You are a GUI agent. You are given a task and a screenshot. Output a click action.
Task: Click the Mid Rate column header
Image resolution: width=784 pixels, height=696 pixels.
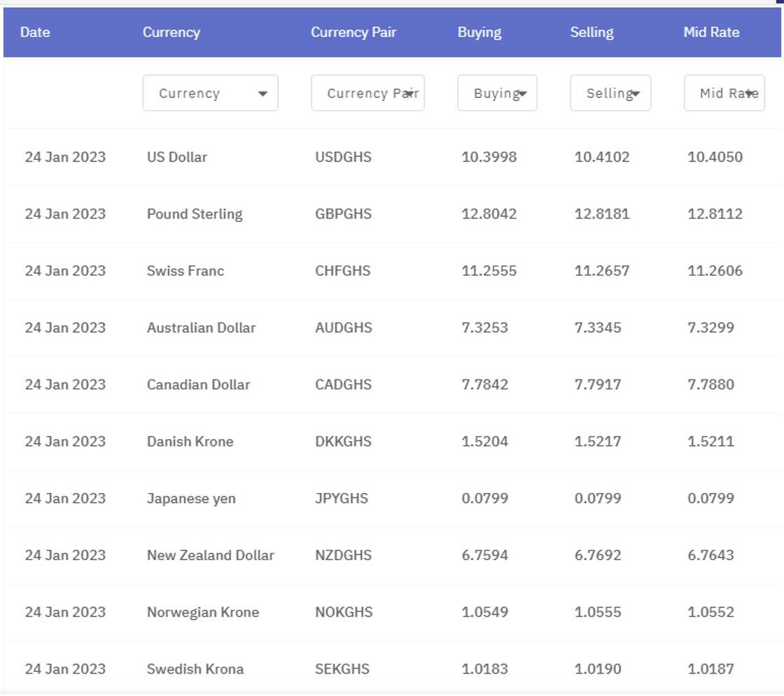(711, 32)
